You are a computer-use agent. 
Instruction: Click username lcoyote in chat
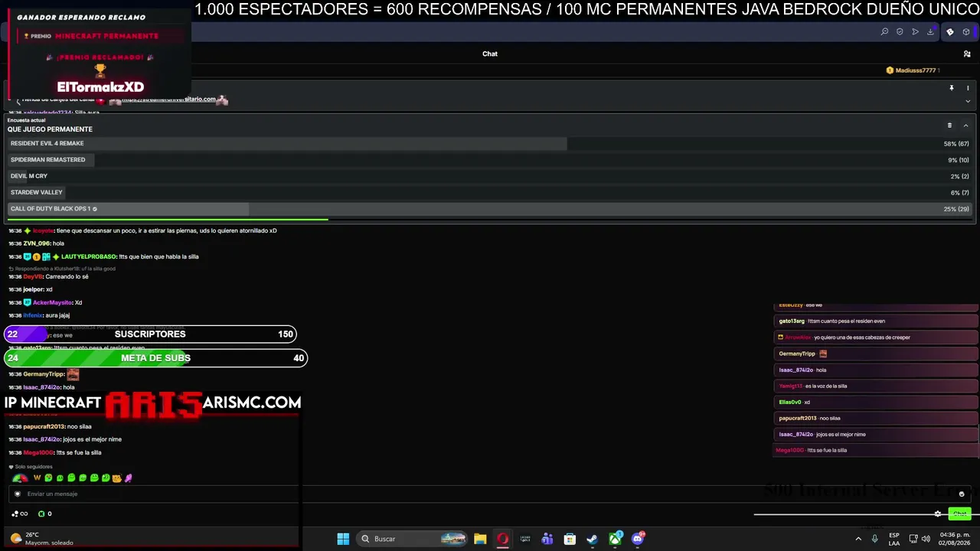point(43,230)
